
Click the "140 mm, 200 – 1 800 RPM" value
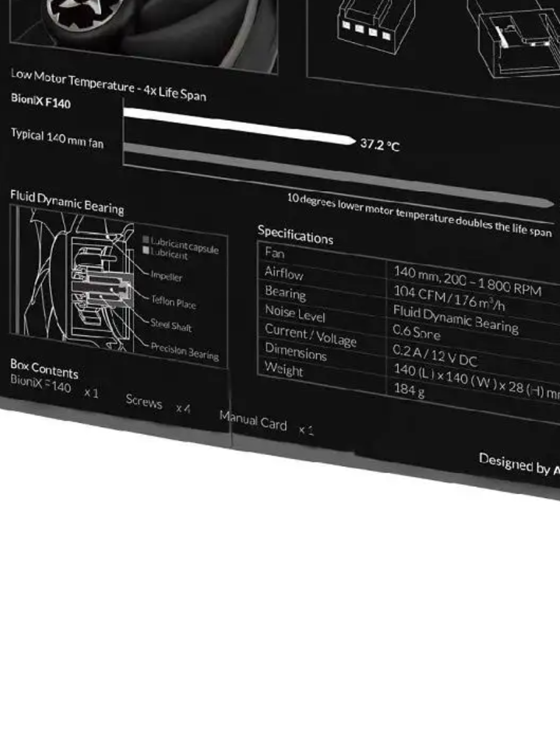(x=467, y=281)
